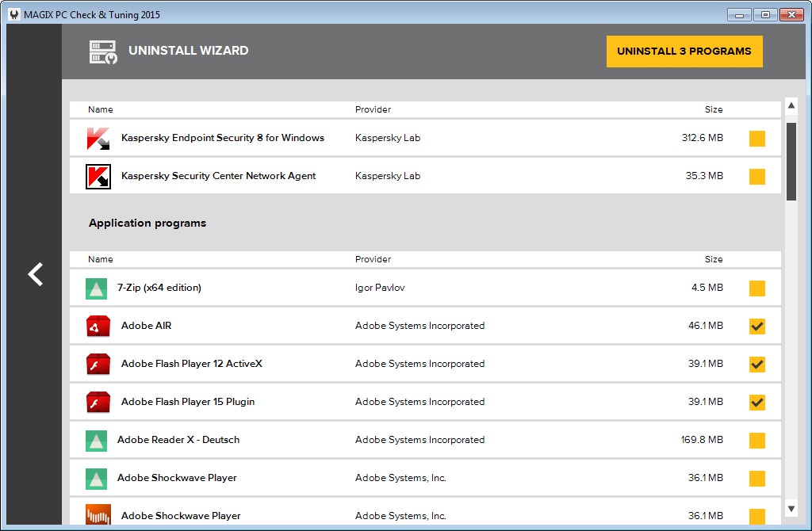Screen dimensions: 812x531
Task: Click the scrollbar down arrow
Action: coord(791,508)
